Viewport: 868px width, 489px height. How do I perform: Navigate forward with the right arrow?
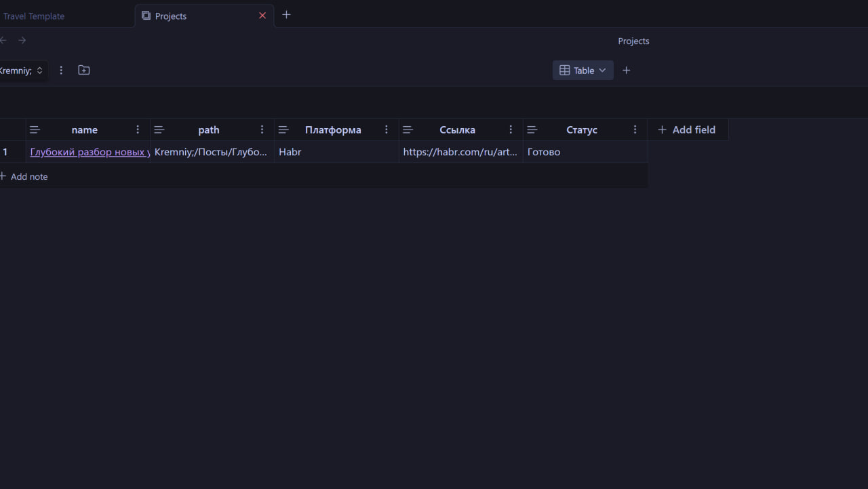click(22, 41)
